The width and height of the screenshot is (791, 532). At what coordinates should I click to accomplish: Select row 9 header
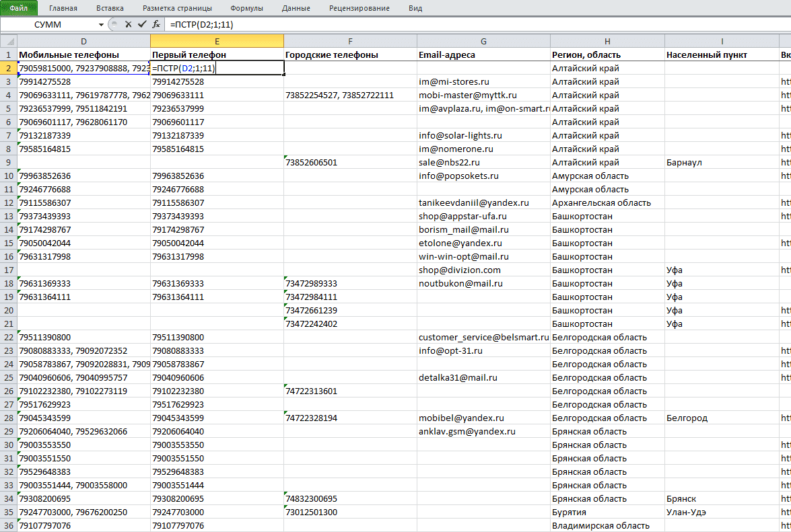[9, 162]
